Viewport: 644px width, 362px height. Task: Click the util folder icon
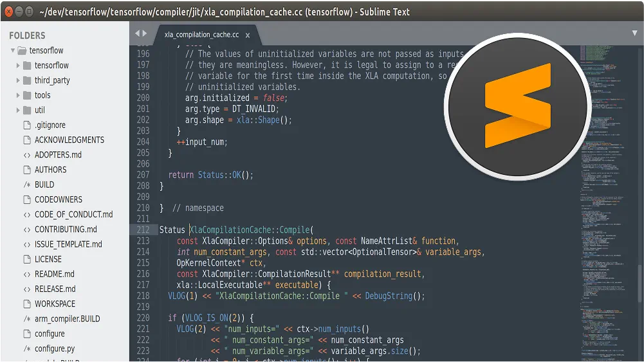click(x=27, y=110)
